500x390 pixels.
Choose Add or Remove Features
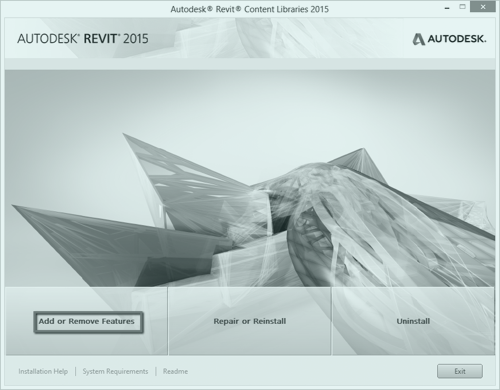click(x=88, y=322)
